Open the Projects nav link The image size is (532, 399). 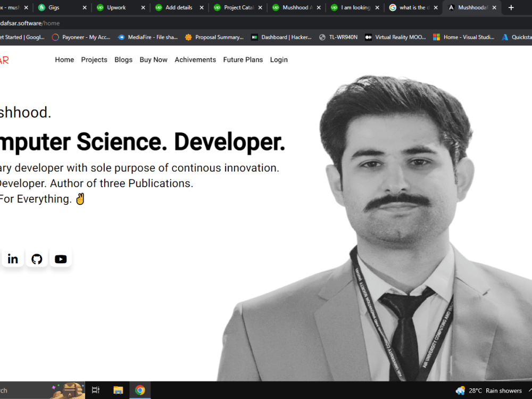(x=94, y=60)
